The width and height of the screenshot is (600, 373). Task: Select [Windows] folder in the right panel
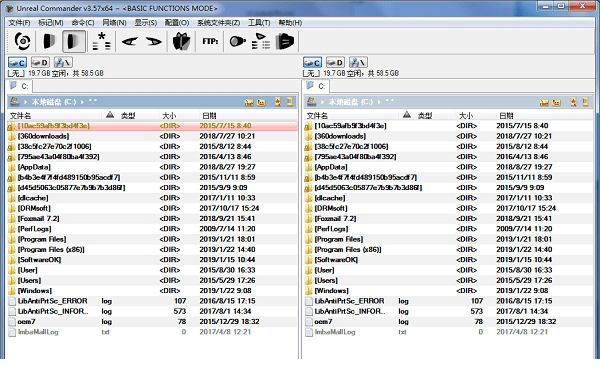pos(449,291)
